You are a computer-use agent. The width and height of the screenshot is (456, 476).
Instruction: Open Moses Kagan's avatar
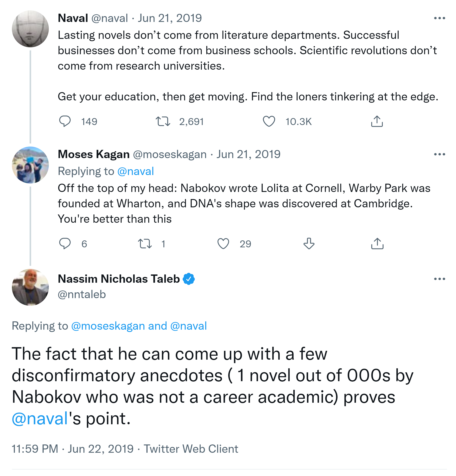point(30,165)
